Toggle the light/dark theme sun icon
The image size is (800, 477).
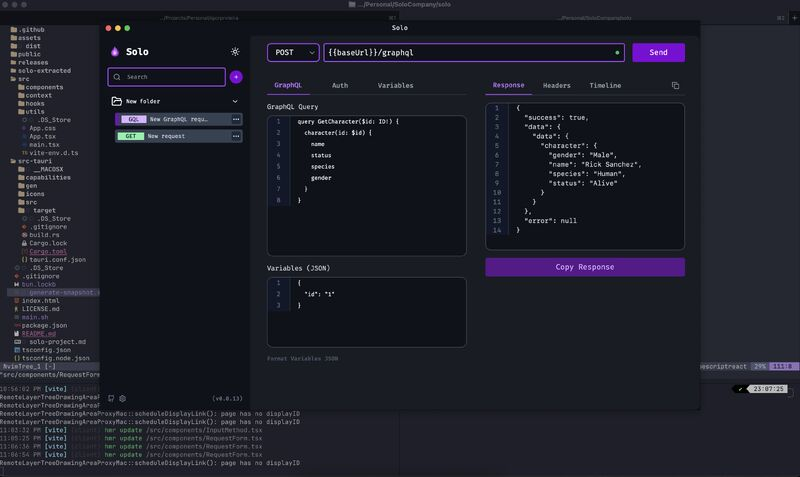[x=235, y=52]
